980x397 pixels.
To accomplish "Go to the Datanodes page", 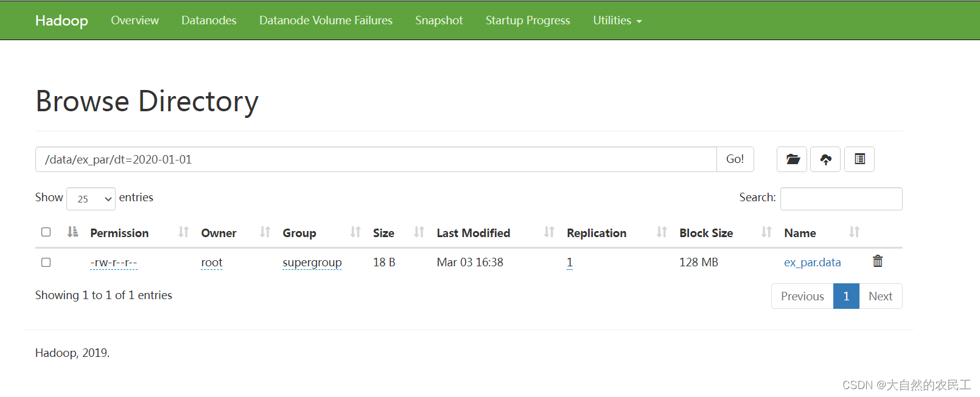I will click(x=209, y=20).
